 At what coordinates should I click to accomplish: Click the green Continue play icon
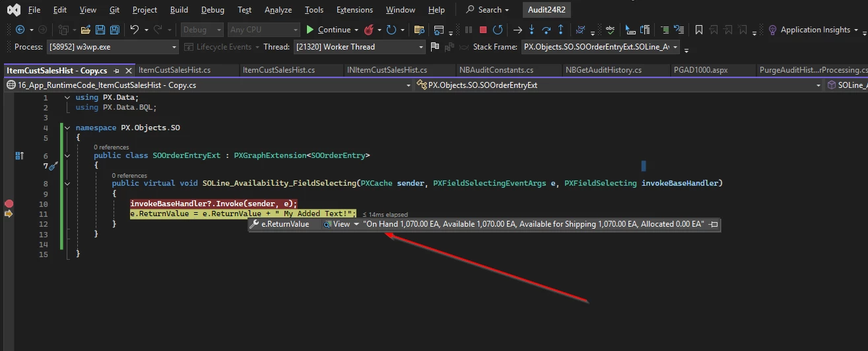[310, 30]
